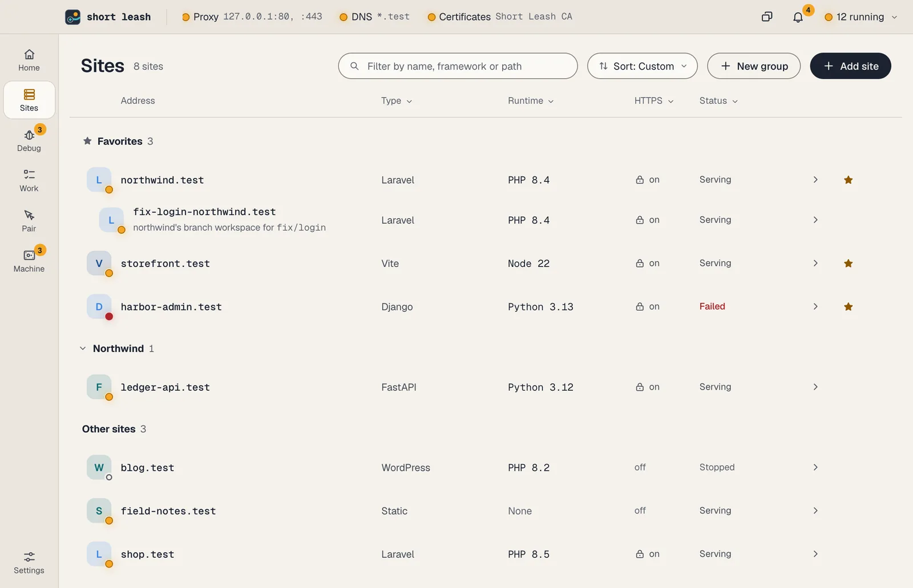Open the fix-login-northwind.test row's details chevron
The width and height of the screenshot is (913, 588).
pos(815,220)
